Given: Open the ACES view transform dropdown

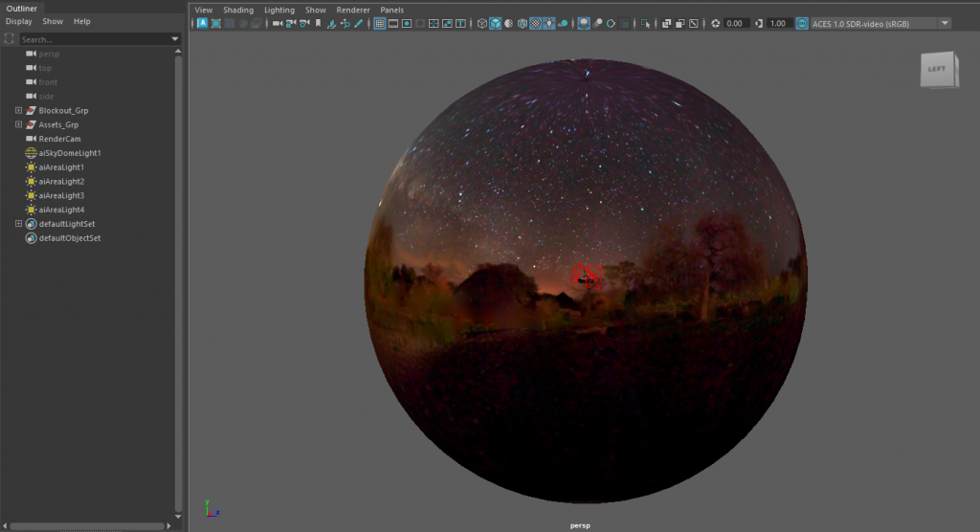Looking at the screenshot, I should 945,23.
